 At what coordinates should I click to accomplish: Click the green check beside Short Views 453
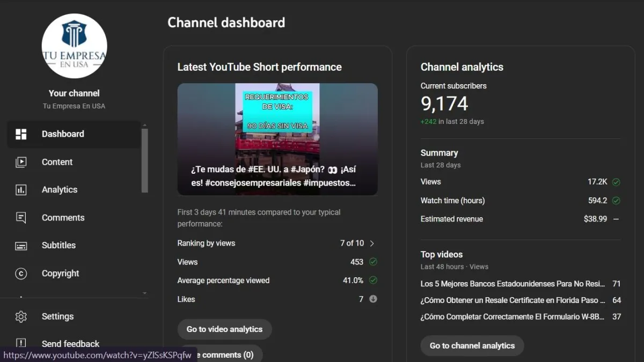pyautogui.click(x=373, y=262)
